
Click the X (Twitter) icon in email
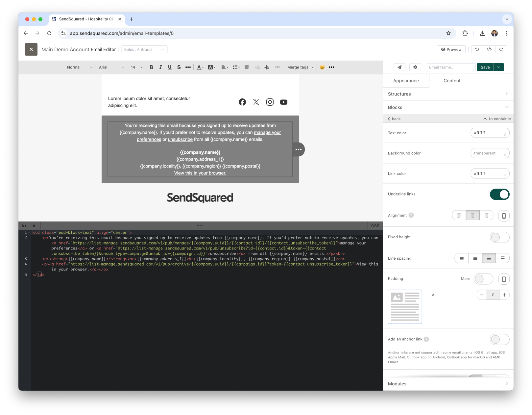pos(256,102)
